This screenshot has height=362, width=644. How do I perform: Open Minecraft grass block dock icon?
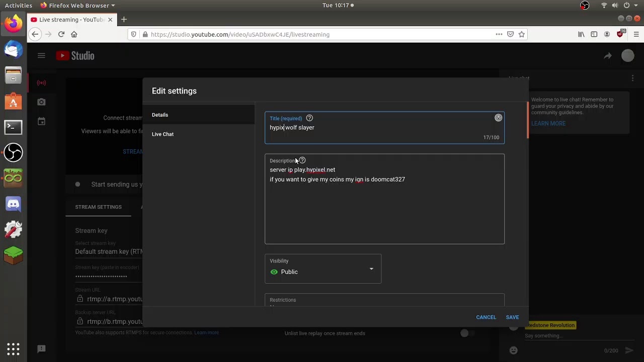(x=14, y=255)
